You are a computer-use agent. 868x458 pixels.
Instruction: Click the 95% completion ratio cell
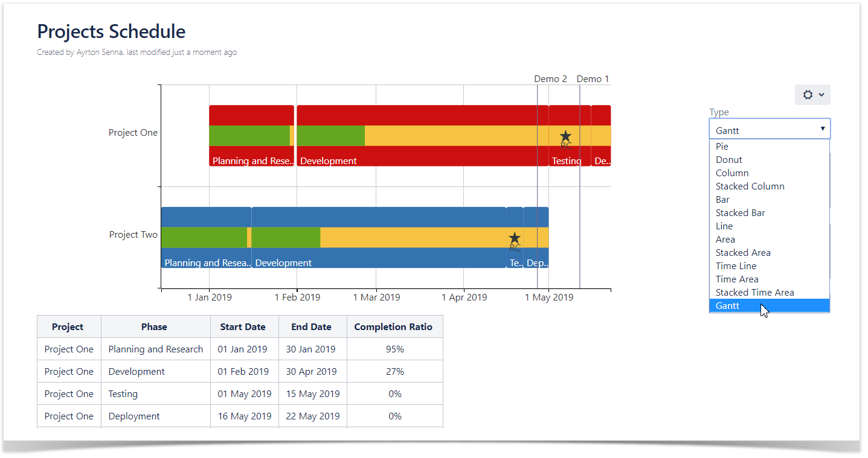click(394, 349)
